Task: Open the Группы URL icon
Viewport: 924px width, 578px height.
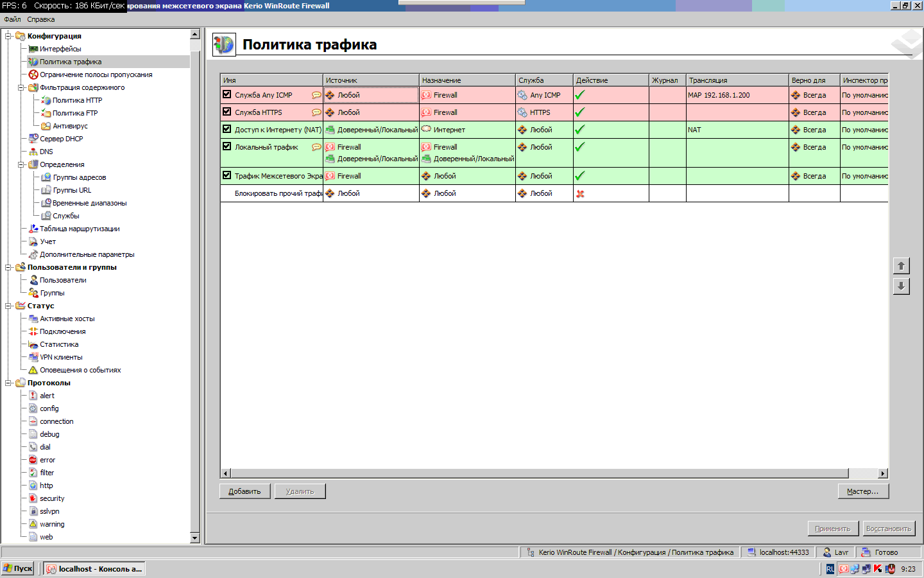Action: (x=46, y=190)
